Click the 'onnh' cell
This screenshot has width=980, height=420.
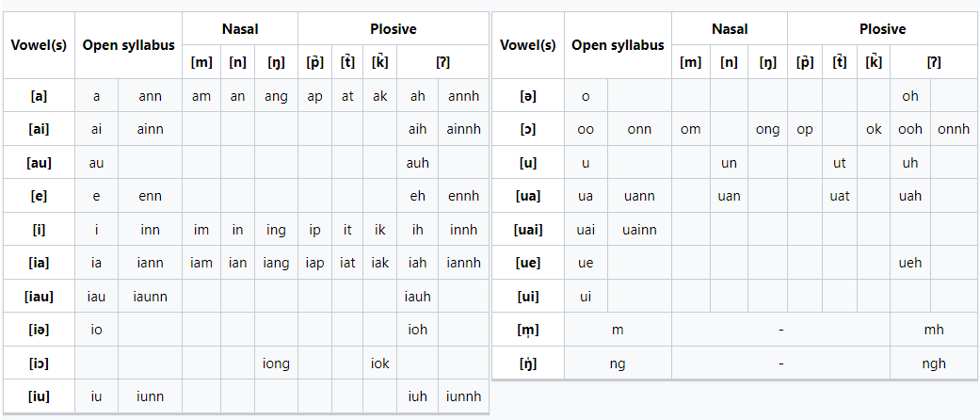click(x=954, y=129)
